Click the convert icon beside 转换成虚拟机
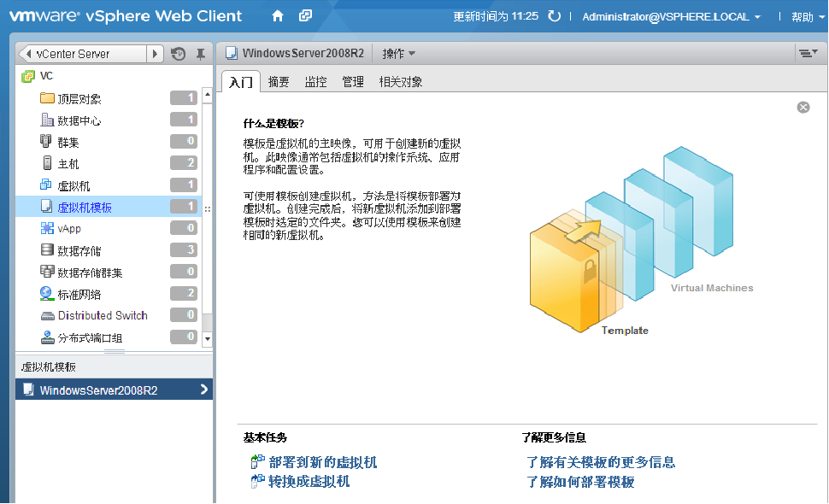The width and height of the screenshot is (829, 504). (257, 481)
